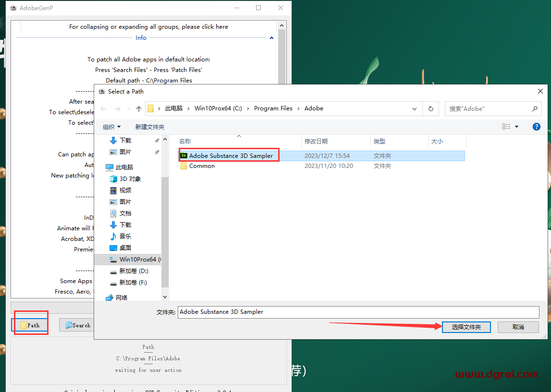551x392 pixels.
Task: Open 新加卷 (F:) drive
Action: pos(133,283)
